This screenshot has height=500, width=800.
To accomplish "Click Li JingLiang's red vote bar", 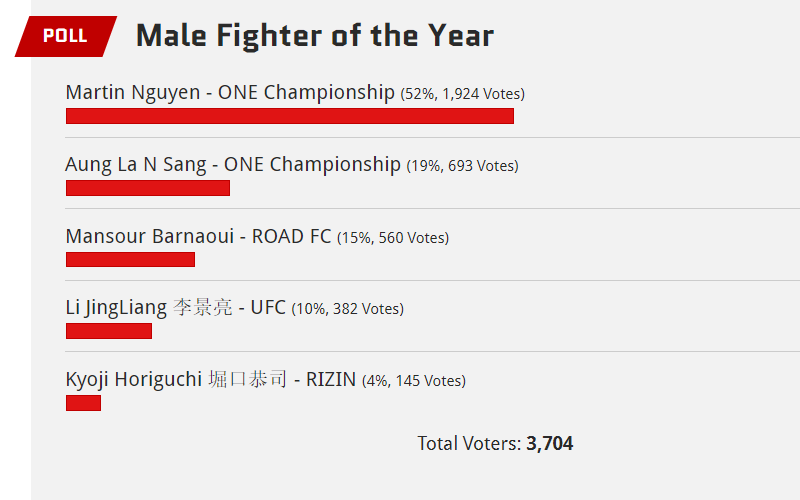I will click(x=109, y=331).
